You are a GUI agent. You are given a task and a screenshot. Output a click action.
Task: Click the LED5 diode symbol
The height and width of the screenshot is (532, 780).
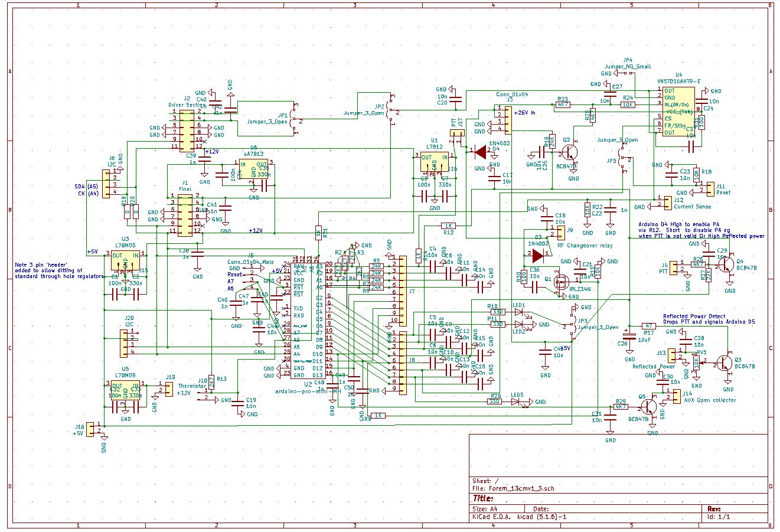click(516, 402)
